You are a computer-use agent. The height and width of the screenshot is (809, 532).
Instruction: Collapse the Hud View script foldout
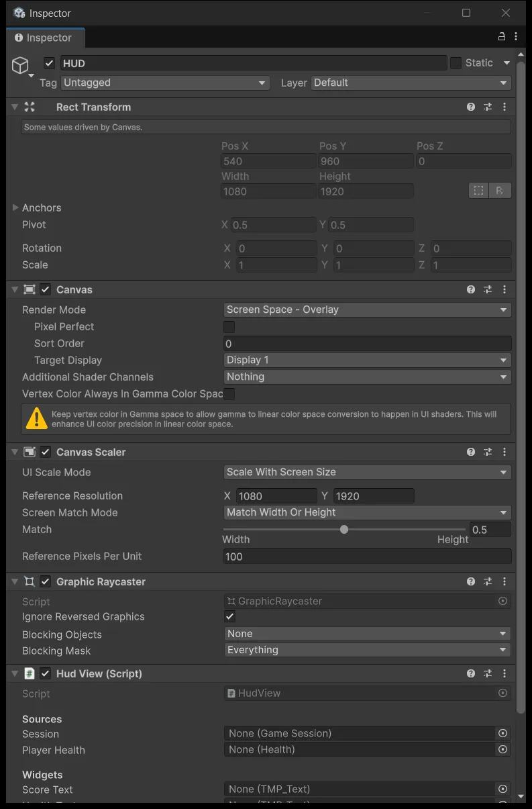(x=15, y=673)
